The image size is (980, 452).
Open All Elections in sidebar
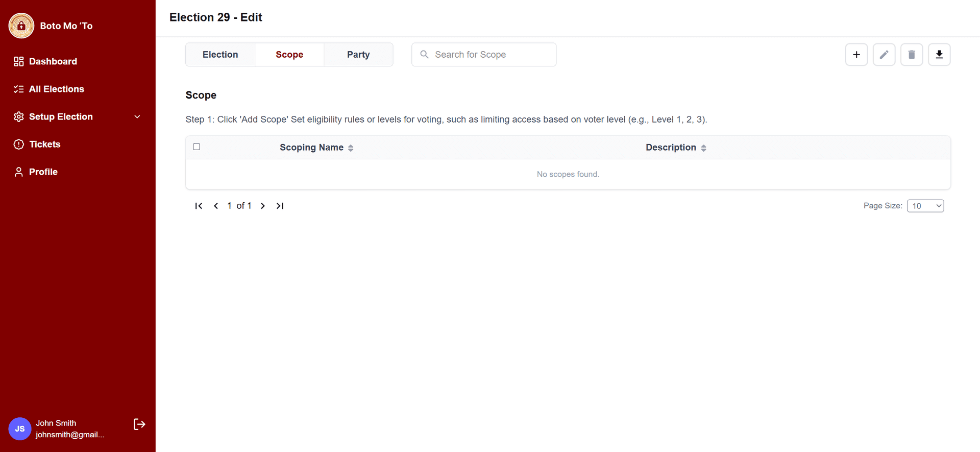click(56, 89)
